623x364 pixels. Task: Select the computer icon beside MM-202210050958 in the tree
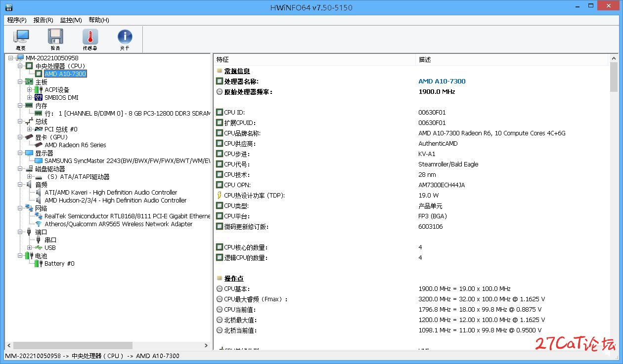20,58
